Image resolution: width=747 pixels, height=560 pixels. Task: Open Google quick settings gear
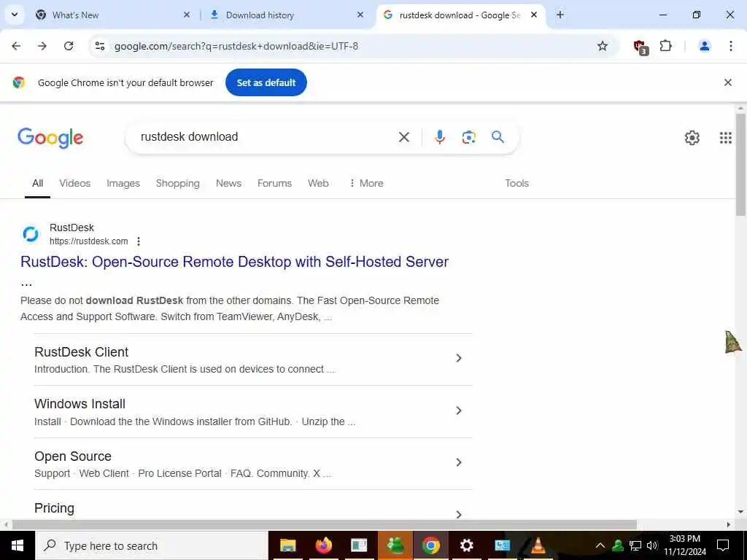pos(692,138)
